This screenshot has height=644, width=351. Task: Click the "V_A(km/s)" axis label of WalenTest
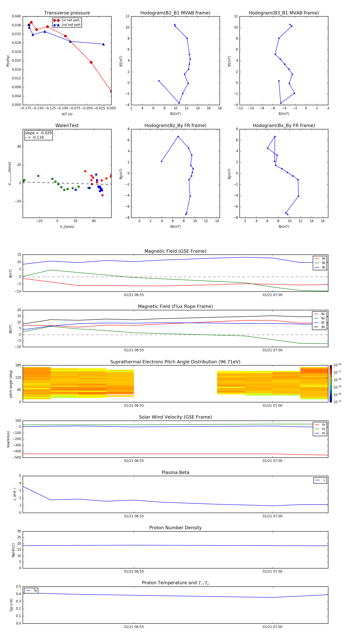click(x=67, y=227)
